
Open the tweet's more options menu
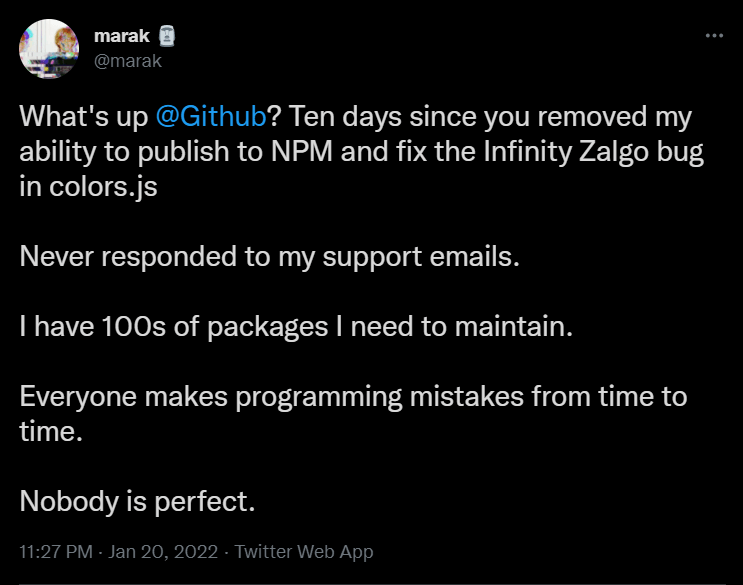[714, 35]
